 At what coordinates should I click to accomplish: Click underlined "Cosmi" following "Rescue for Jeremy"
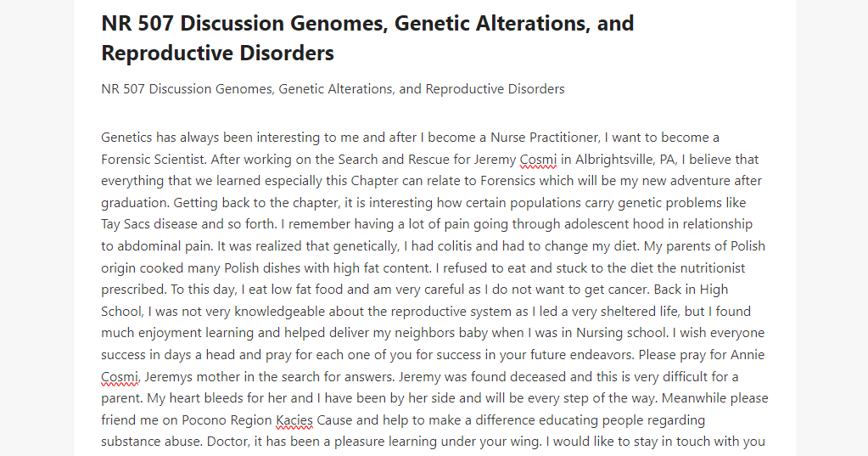coord(538,160)
